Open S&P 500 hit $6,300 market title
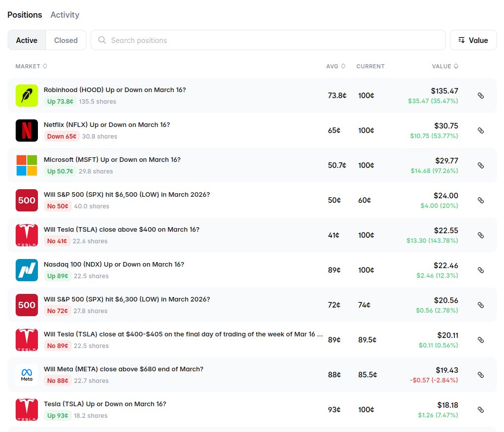Image resolution: width=504 pixels, height=432 pixels. point(127,299)
